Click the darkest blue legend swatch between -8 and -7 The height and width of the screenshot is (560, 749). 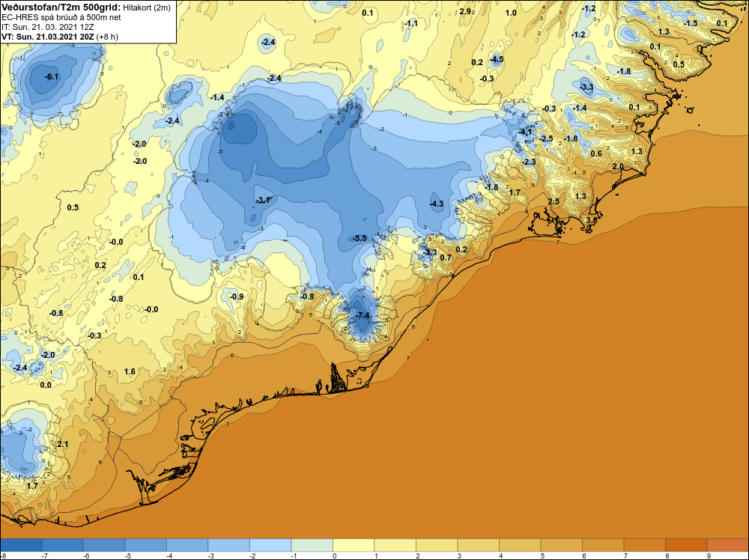(21, 545)
